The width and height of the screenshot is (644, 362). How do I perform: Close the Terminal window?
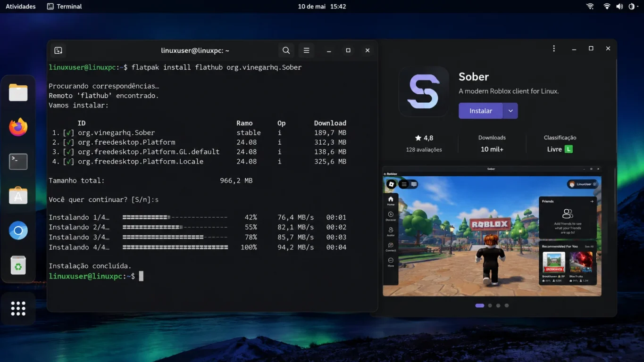coord(368,50)
